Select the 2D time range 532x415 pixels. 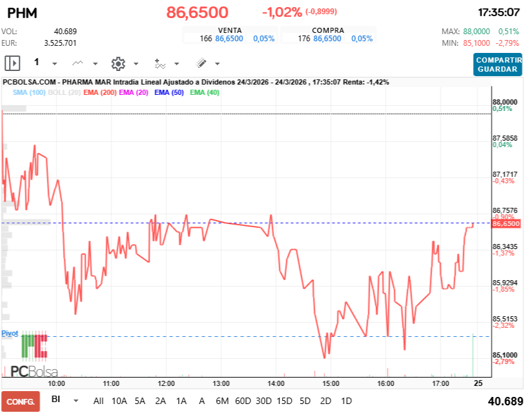point(325,401)
